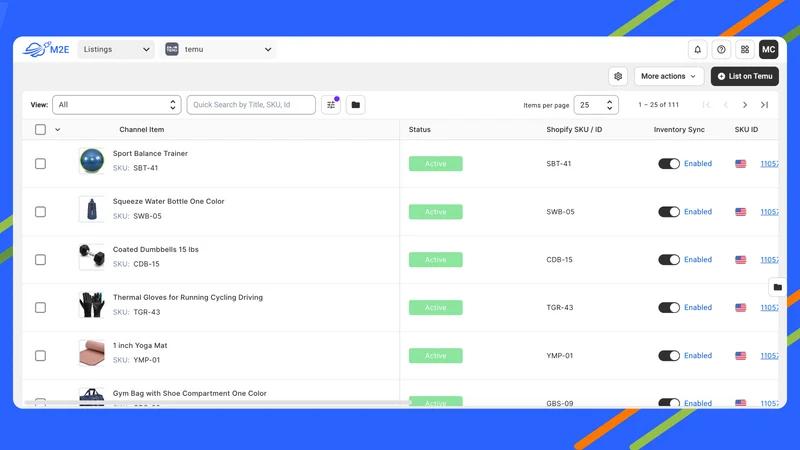Click the M2E logo

pos(46,49)
